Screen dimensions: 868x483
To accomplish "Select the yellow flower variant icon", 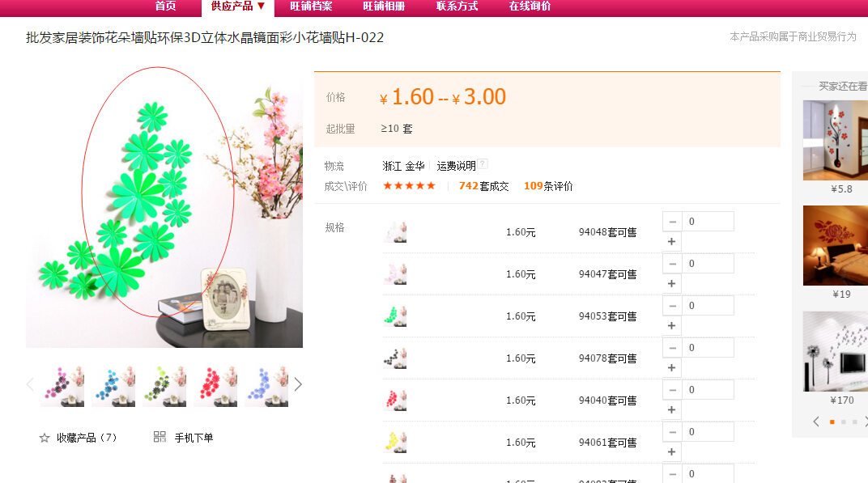I will (x=395, y=442).
